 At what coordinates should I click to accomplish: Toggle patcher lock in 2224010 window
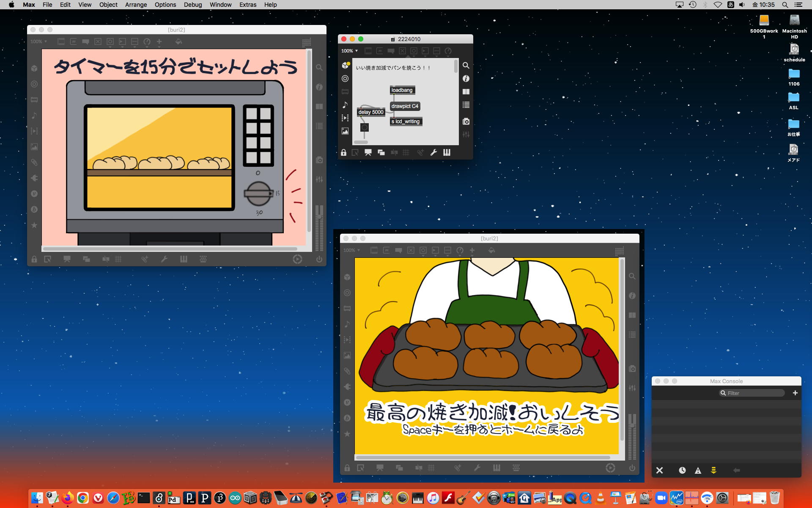point(343,152)
